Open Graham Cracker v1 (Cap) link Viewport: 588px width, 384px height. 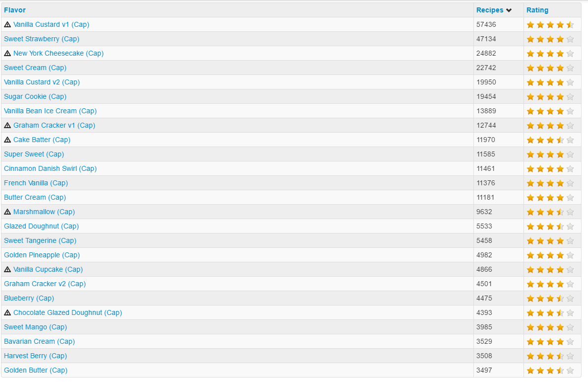click(x=54, y=125)
